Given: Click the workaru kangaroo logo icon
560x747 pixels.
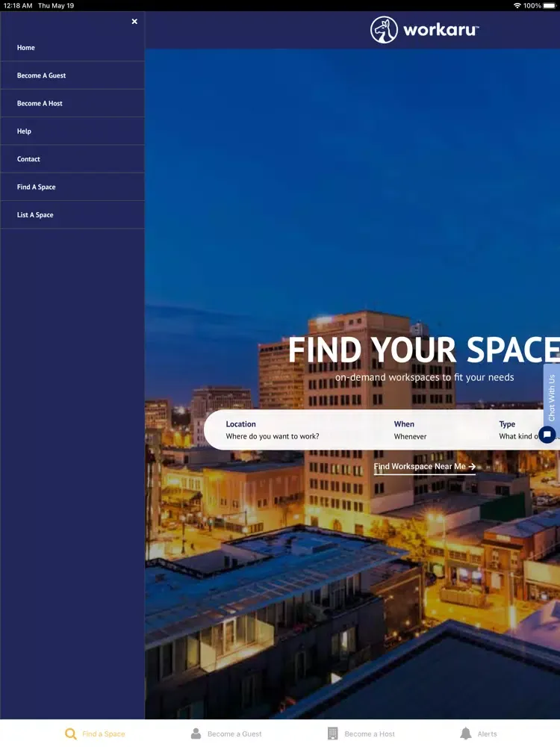Looking at the screenshot, I should coord(384,30).
